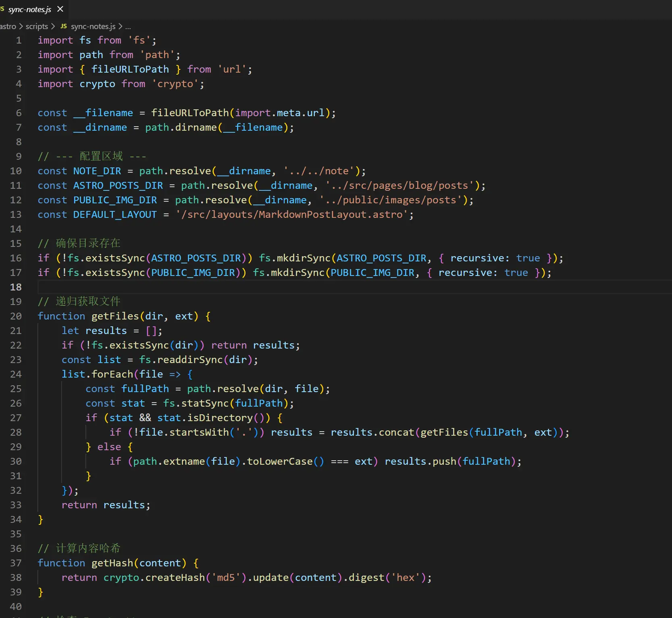Open the scripts folder breadcrumb

point(37,26)
